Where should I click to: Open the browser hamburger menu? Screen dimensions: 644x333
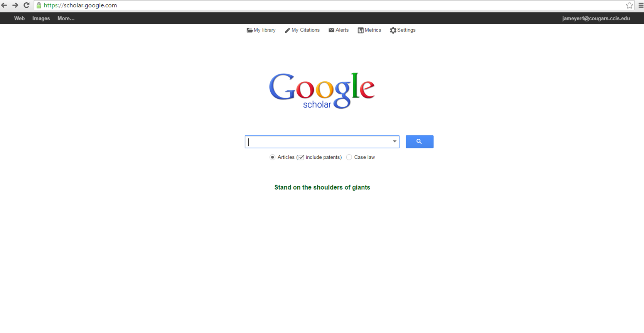[641, 5]
